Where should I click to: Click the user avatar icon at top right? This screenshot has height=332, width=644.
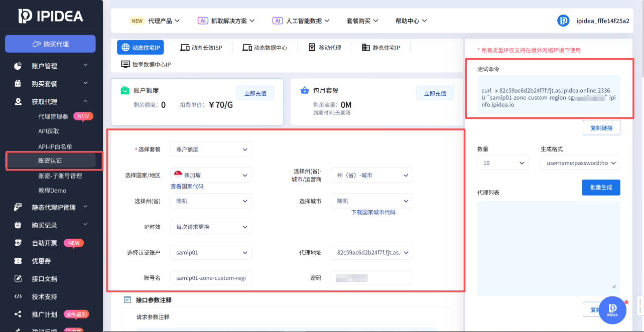tap(563, 21)
